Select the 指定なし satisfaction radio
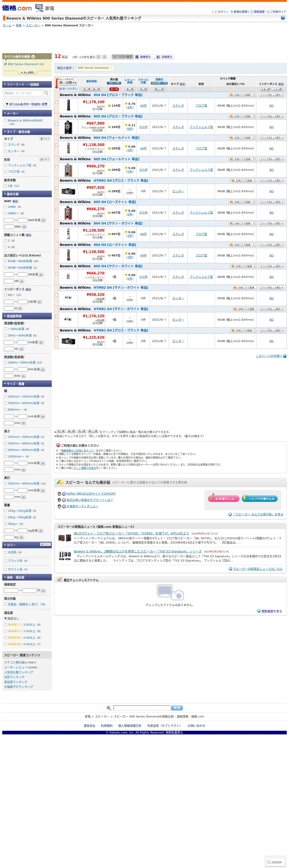This screenshot has width=289, height=868. point(5,618)
